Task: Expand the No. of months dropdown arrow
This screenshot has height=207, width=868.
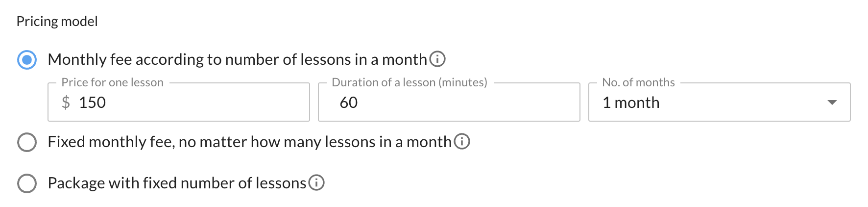Action: coord(832,103)
